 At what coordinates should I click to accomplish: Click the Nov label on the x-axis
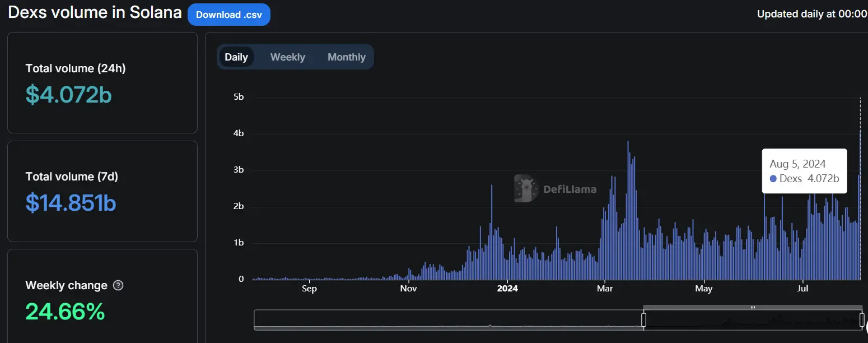point(409,289)
